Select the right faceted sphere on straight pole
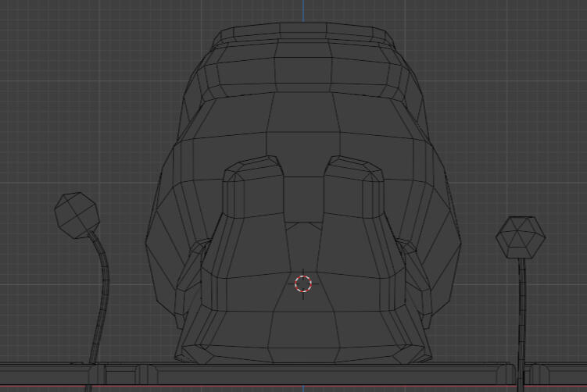 (x=520, y=237)
